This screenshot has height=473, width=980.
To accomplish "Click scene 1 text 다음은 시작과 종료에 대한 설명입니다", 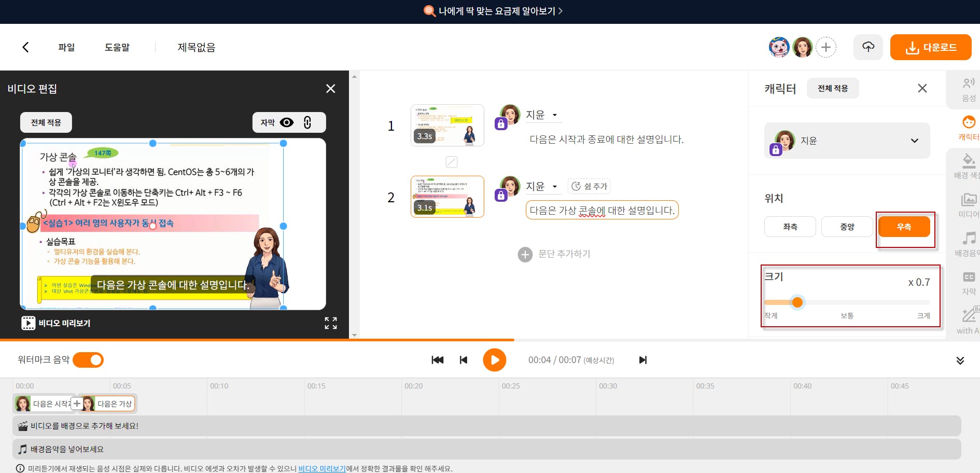I will 607,140.
